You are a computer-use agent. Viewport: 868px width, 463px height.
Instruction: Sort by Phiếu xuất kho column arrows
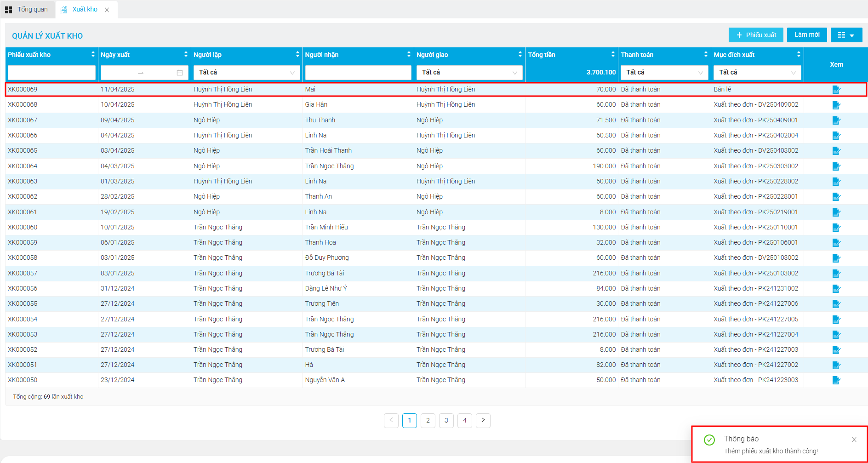tap(93, 54)
